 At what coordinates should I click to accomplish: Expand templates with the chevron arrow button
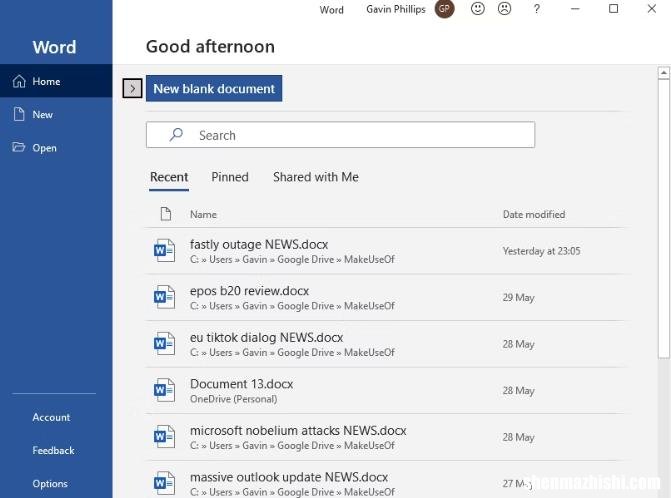132,89
